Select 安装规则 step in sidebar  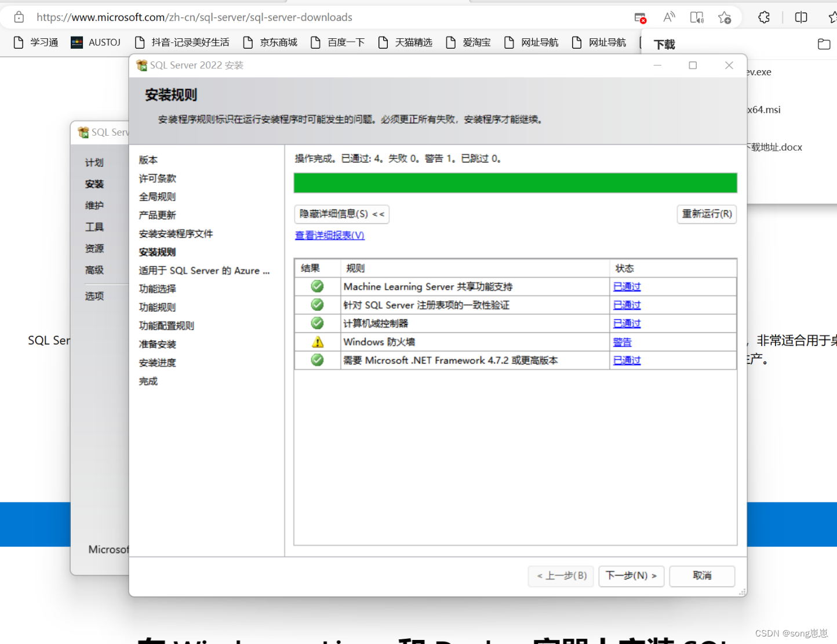coord(158,252)
